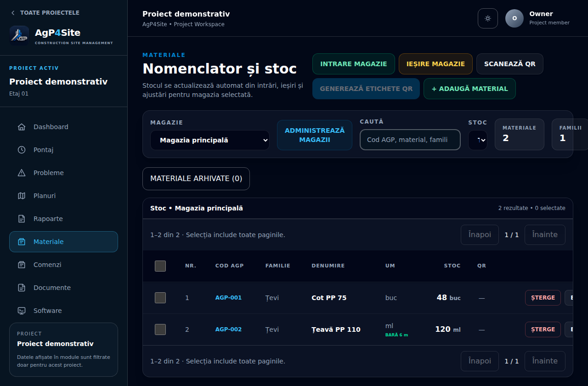588x386 pixels.
Task: Toggle the light/dark theme sun button
Action: 488,18
